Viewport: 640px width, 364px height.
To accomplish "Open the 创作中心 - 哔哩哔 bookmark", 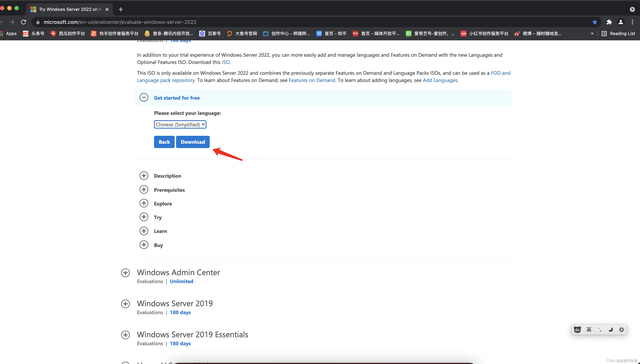I will point(286,34).
